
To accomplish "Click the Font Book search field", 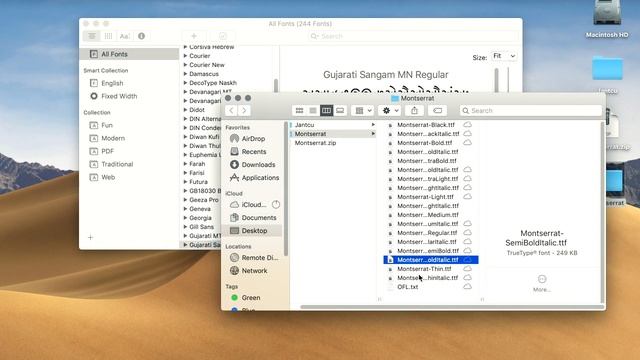I will pyautogui.click(x=413, y=36).
